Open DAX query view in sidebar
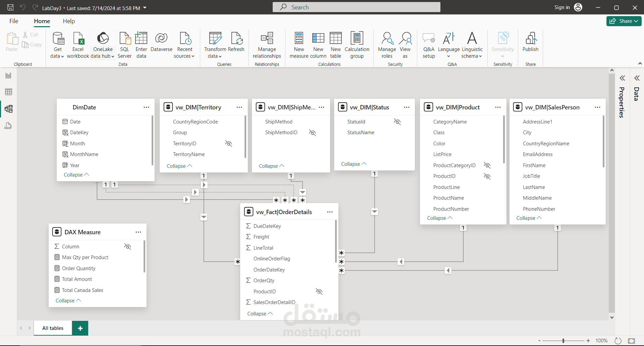The height and width of the screenshot is (346, 644). 8,126
